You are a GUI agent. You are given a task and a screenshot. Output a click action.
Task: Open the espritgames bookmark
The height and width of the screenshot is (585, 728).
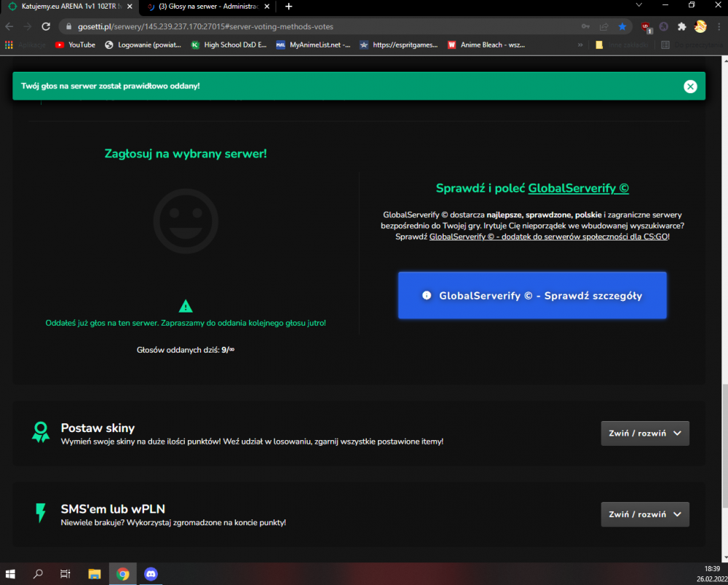click(x=398, y=44)
